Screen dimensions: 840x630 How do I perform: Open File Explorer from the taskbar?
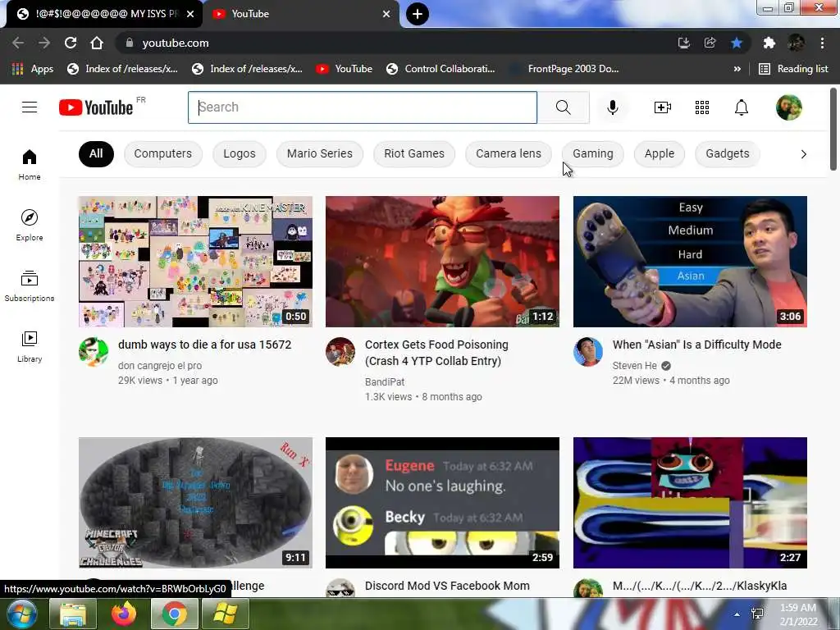click(73, 614)
